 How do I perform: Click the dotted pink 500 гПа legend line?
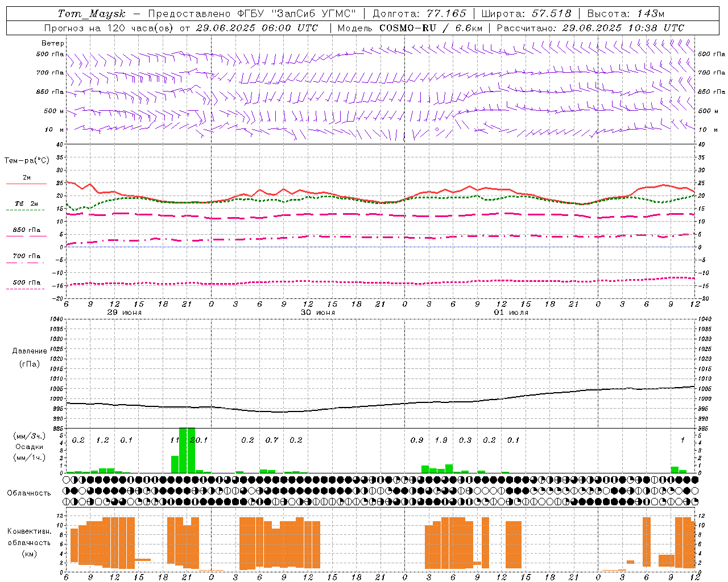pyautogui.click(x=26, y=289)
